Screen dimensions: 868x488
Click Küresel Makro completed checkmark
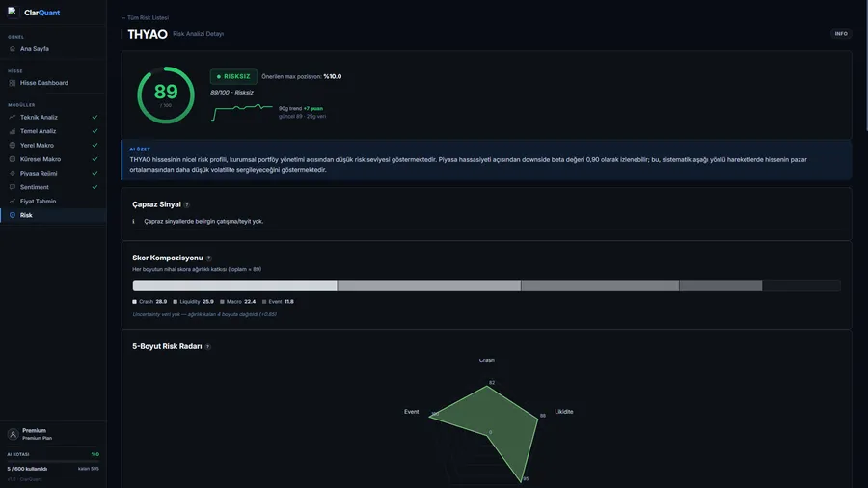pos(95,159)
